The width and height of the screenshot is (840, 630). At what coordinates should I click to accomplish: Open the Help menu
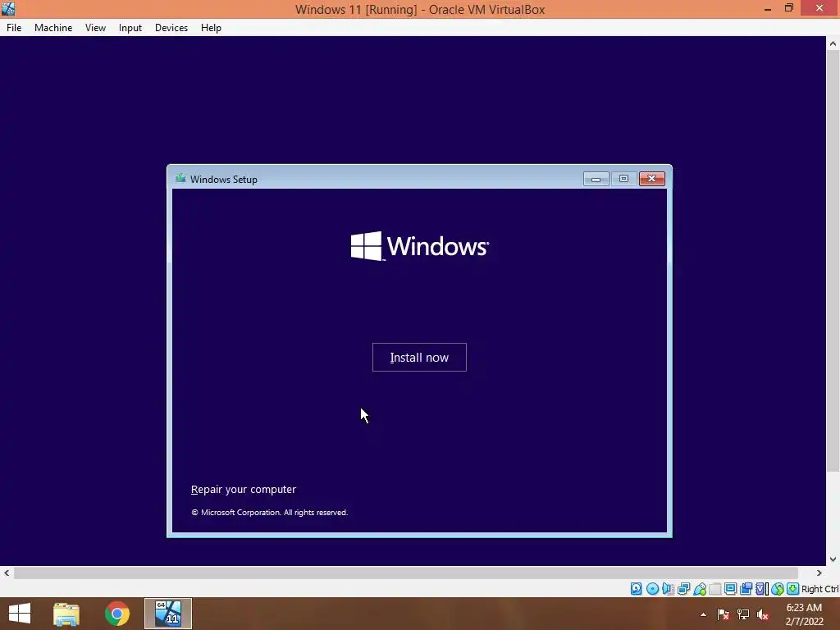coord(211,28)
